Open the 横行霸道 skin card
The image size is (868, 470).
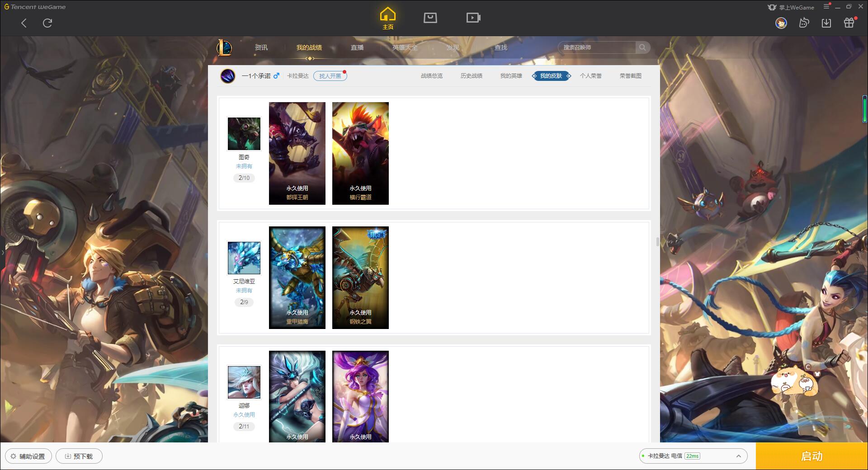(360, 153)
